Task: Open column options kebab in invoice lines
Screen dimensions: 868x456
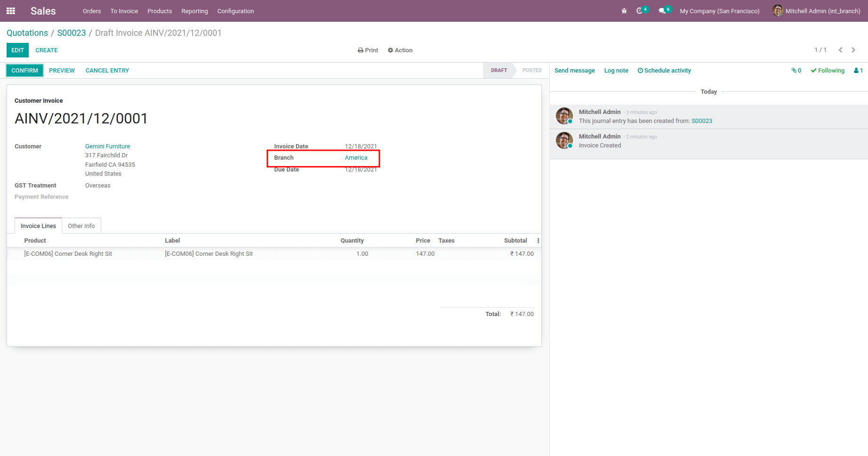Action: pyautogui.click(x=538, y=241)
